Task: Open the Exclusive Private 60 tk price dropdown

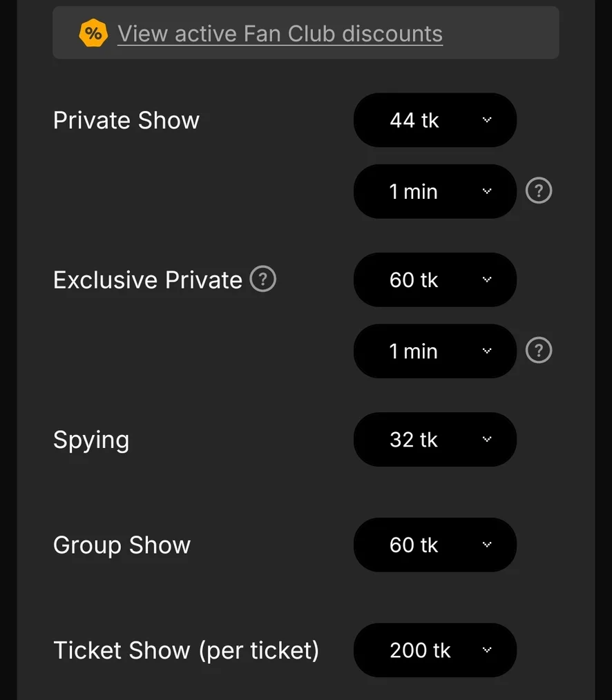Action: tap(434, 280)
